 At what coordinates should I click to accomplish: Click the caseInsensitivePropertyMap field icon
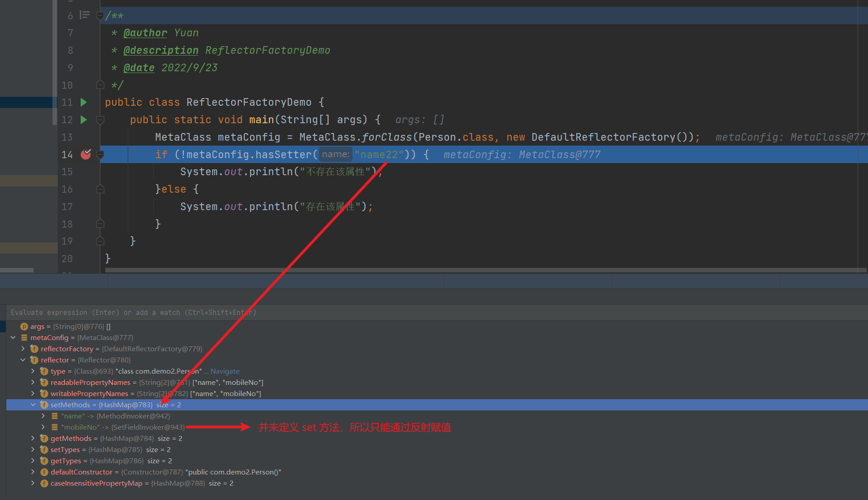click(x=44, y=483)
